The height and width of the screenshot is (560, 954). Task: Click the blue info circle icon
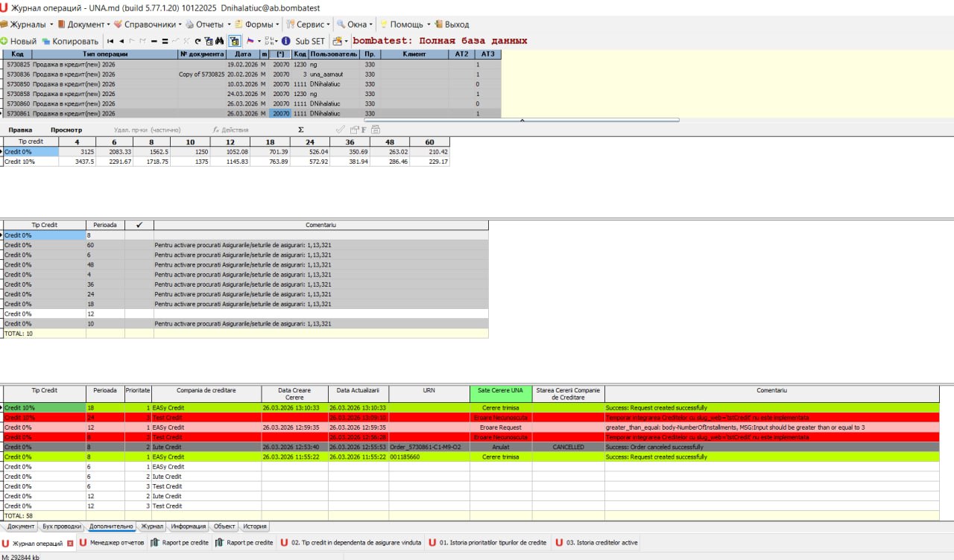(x=285, y=41)
